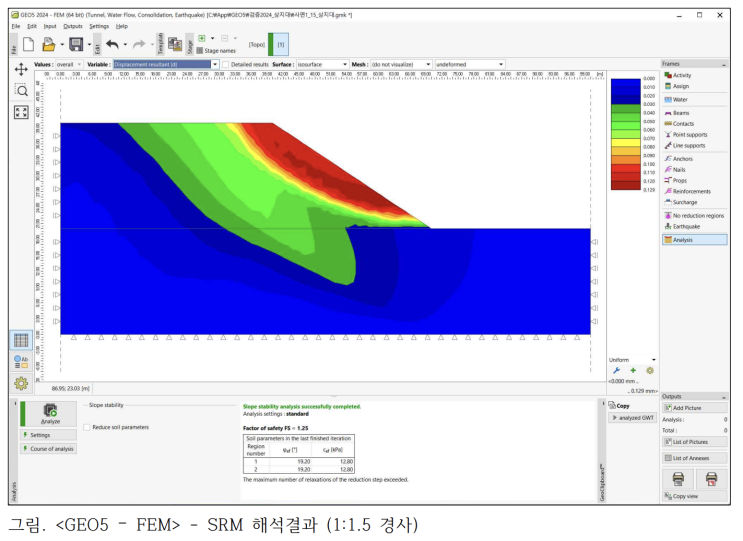Open the Outputs menu

(x=72, y=27)
